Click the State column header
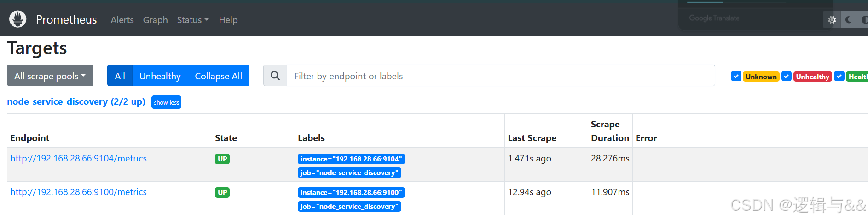868x220 pixels. (x=226, y=138)
